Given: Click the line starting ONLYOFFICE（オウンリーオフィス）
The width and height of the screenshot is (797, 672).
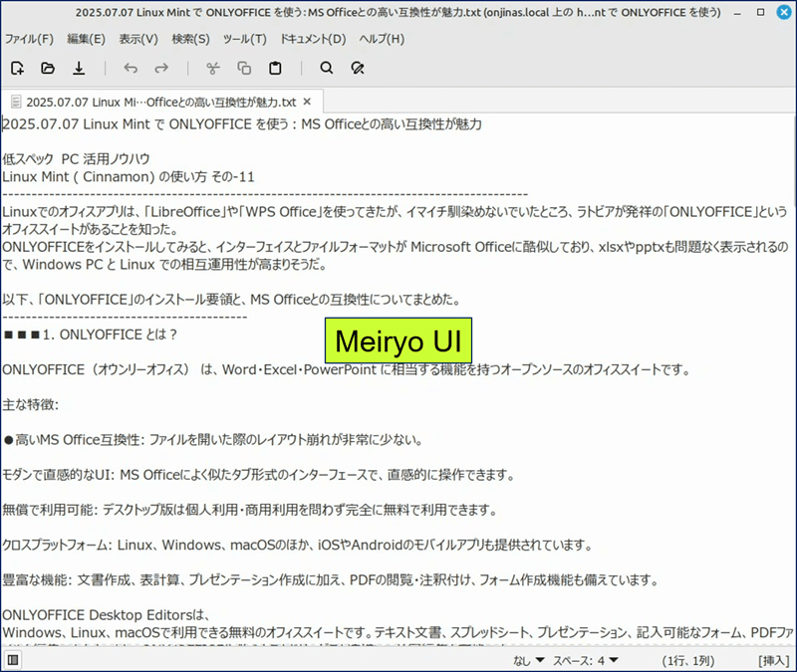Looking at the screenshot, I should click(347, 369).
